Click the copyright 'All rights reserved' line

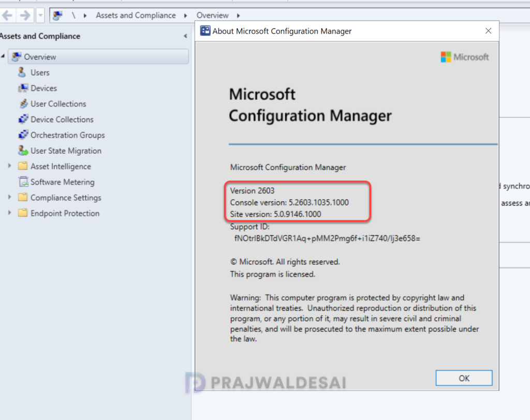[x=285, y=262]
